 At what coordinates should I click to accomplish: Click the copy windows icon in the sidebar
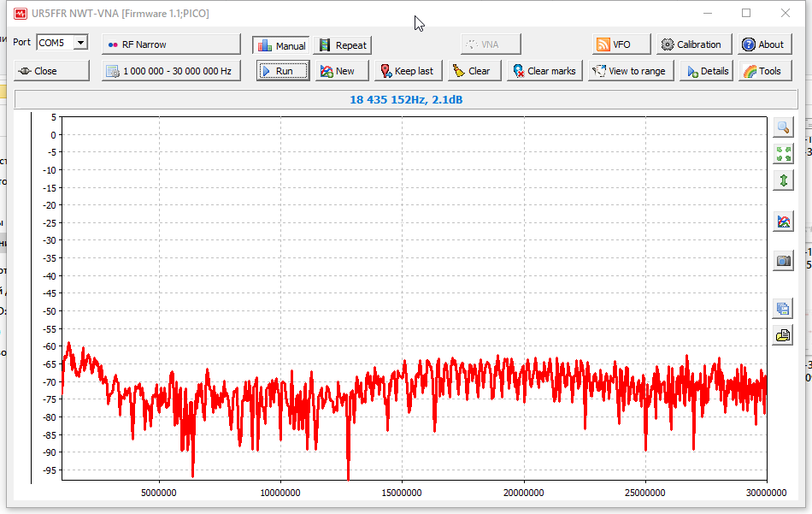[x=783, y=309]
